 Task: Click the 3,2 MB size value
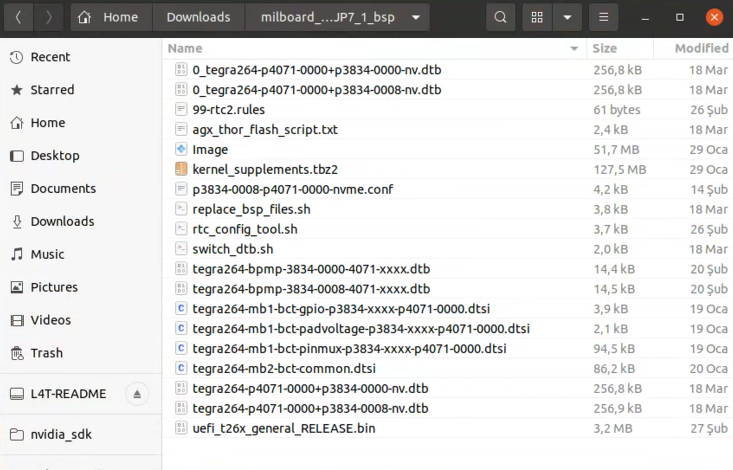click(x=613, y=428)
